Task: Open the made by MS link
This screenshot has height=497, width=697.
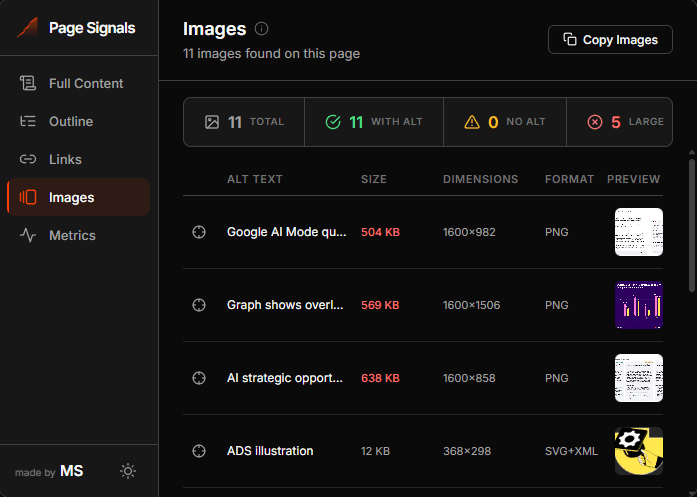Action: pos(49,472)
